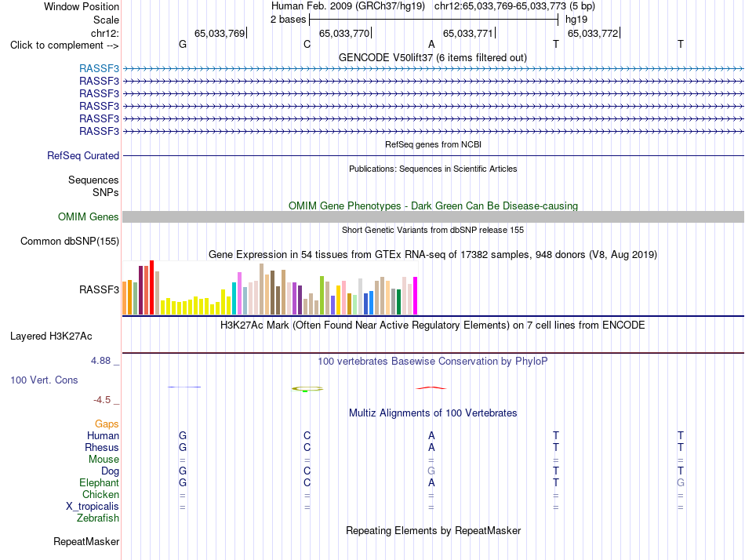Click the orange 'Gaps' row label
The image size is (745, 560).
tap(107, 424)
